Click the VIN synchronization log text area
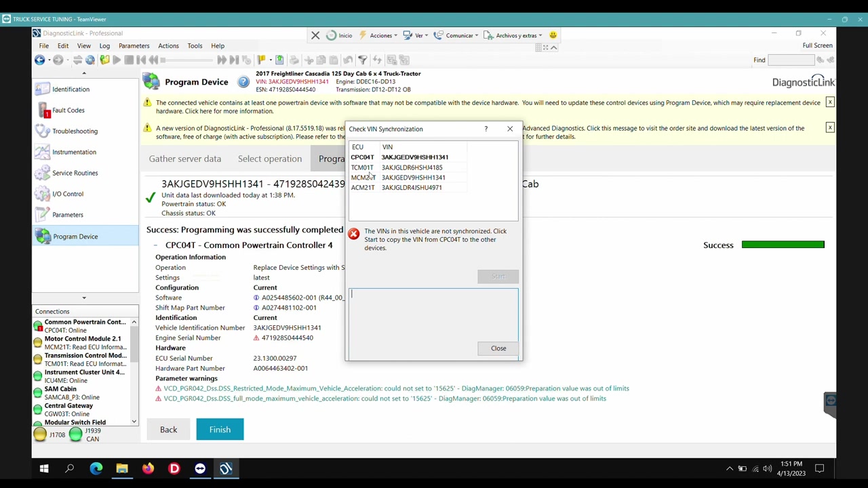 click(x=433, y=324)
